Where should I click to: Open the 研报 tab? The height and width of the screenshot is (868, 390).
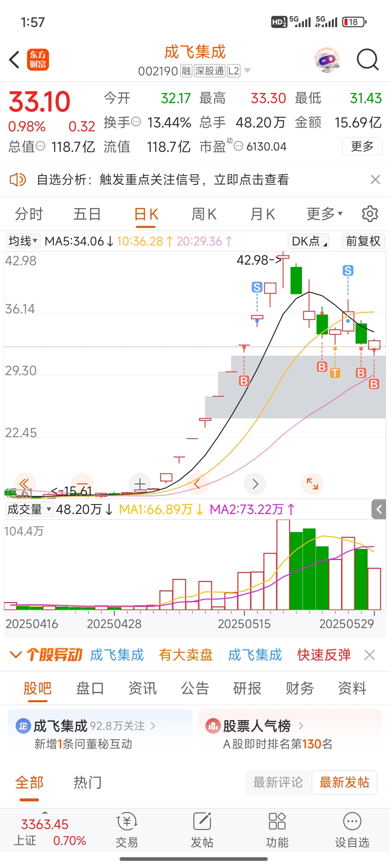click(x=247, y=688)
